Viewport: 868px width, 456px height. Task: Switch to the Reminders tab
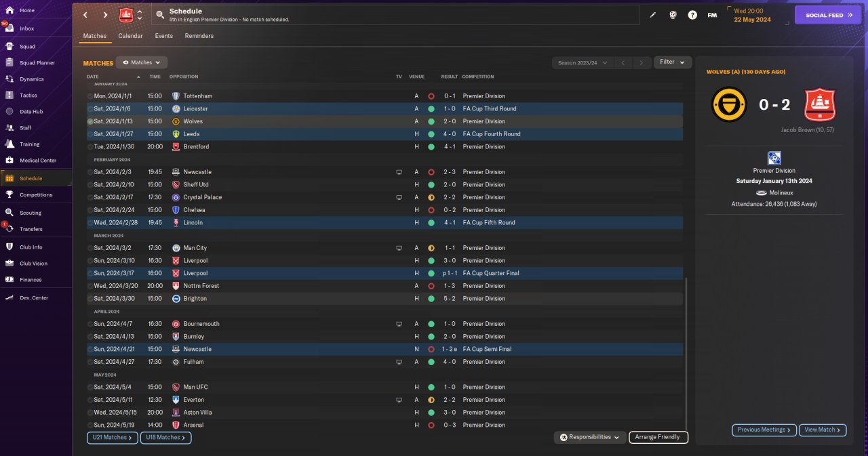[x=199, y=36]
